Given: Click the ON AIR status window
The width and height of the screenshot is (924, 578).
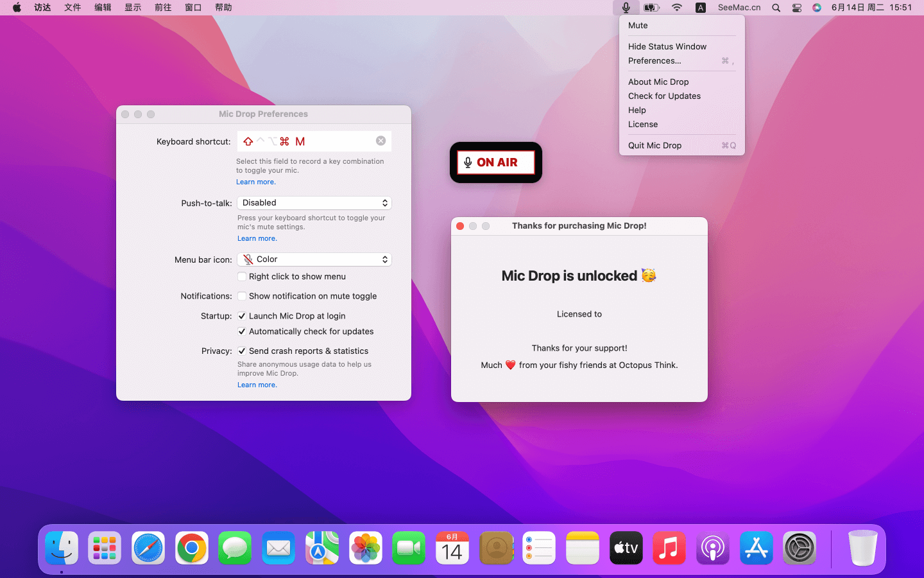Looking at the screenshot, I should pyautogui.click(x=496, y=162).
